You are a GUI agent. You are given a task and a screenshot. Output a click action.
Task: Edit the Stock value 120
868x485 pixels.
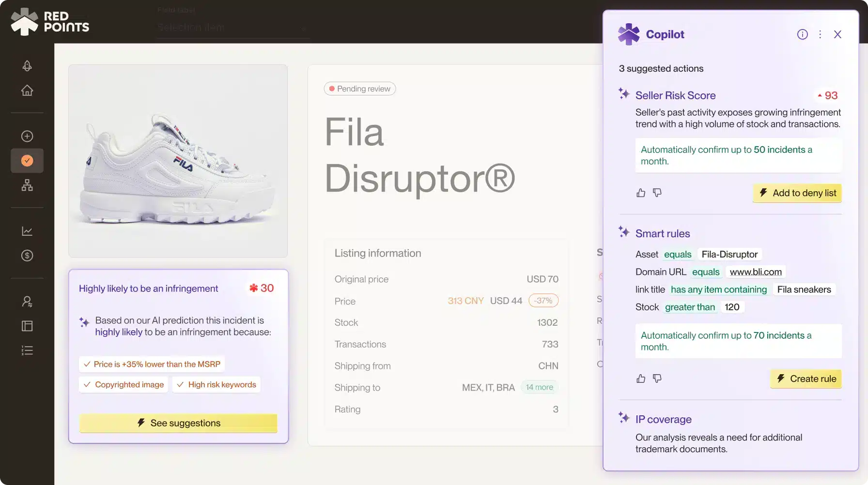[x=732, y=307]
